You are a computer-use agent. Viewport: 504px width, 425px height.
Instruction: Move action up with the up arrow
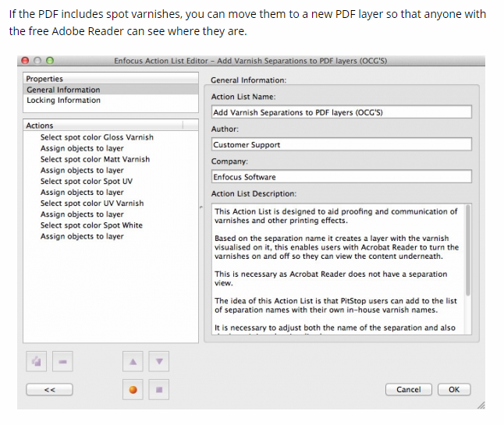pyautogui.click(x=133, y=361)
